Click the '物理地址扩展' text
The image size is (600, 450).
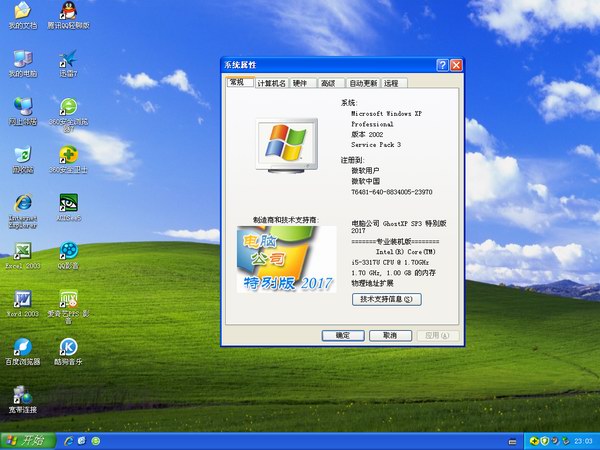pos(372,283)
